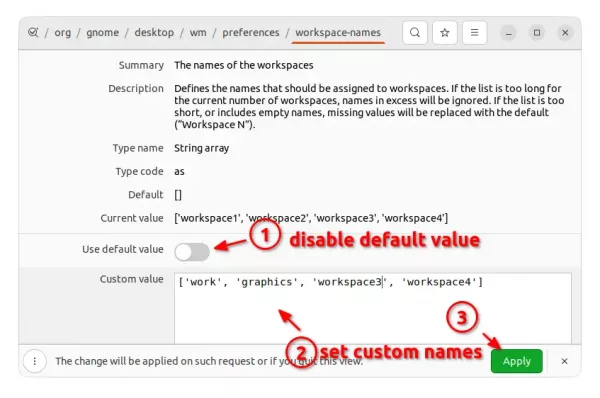Toggle the 'Use default value' switch
Viewport: 600px width, 398px height.
coord(192,252)
